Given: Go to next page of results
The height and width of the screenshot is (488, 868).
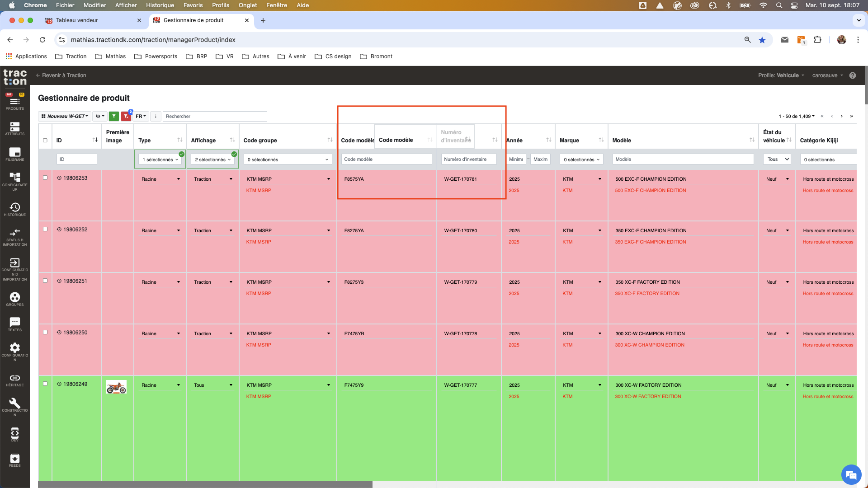Looking at the screenshot, I should 842,116.
